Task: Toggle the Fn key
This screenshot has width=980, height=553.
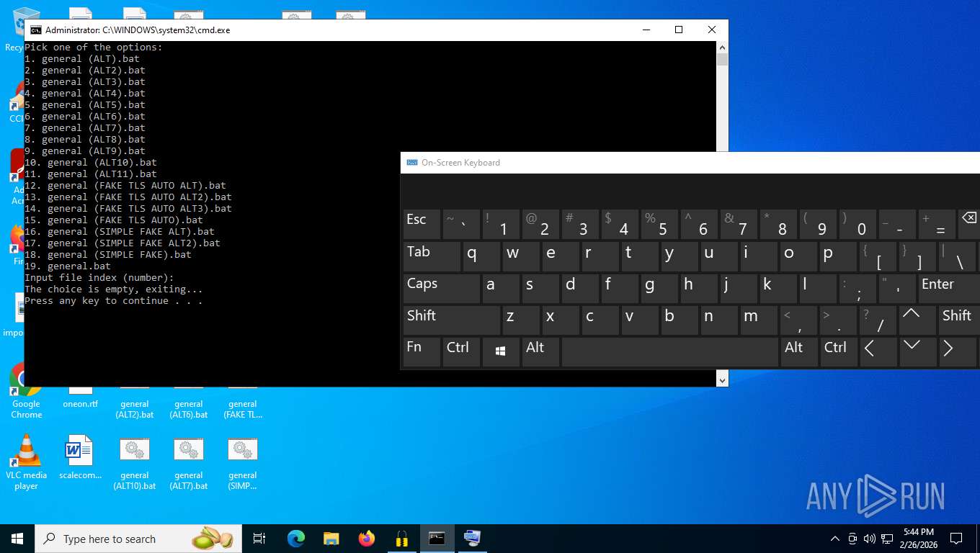Action: [x=422, y=352]
